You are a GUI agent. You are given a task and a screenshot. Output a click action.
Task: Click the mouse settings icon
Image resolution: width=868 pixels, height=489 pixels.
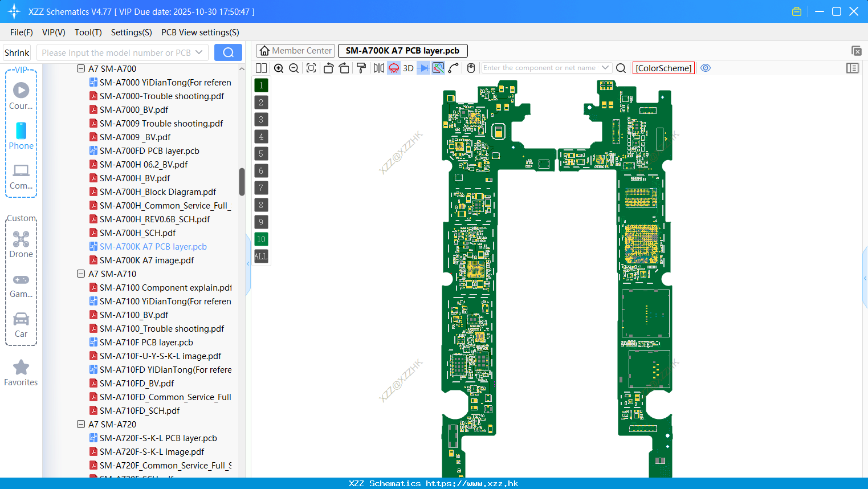[x=471, y=68]
